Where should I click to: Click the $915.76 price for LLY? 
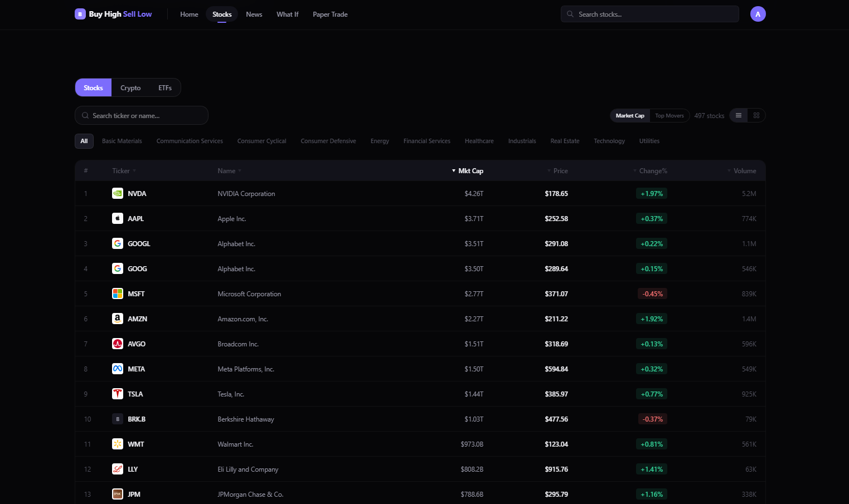(x=556, y=469)
